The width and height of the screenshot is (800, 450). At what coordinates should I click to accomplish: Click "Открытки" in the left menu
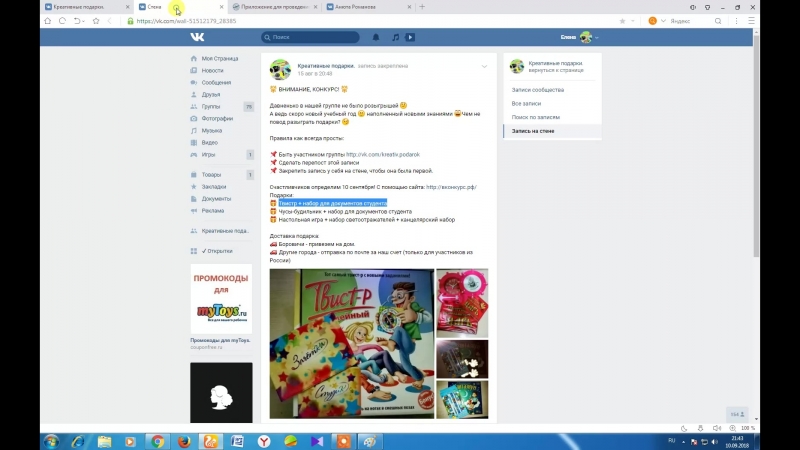point(220,251)
